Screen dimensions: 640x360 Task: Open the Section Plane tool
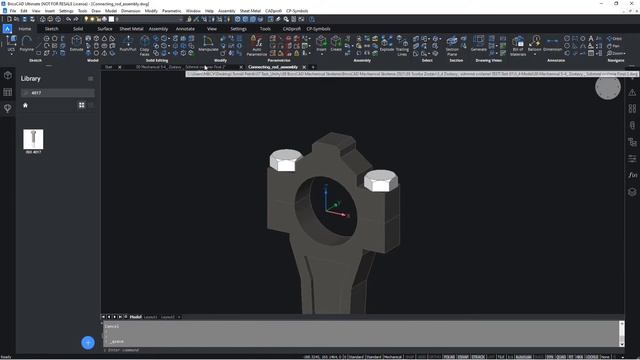(452, 45)
